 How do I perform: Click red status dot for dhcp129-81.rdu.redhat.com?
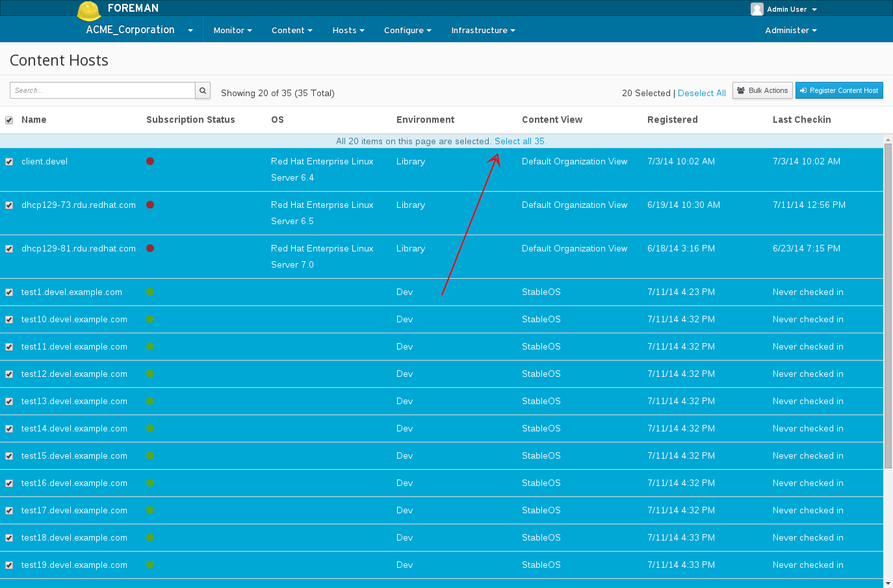click(x=150, y=248)
